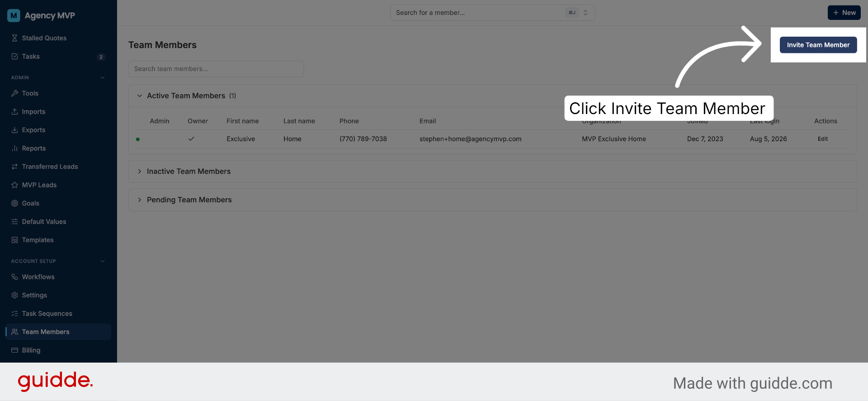The height and width of the screenshot is (401, 868).
Task: Collapse the Active Team Members section
Action: [140, 95]
